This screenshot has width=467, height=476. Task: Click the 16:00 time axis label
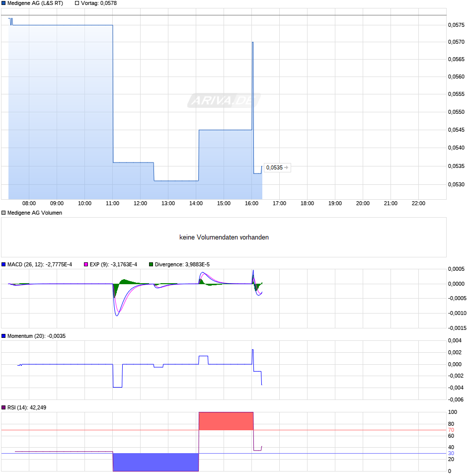pos(251,203)
